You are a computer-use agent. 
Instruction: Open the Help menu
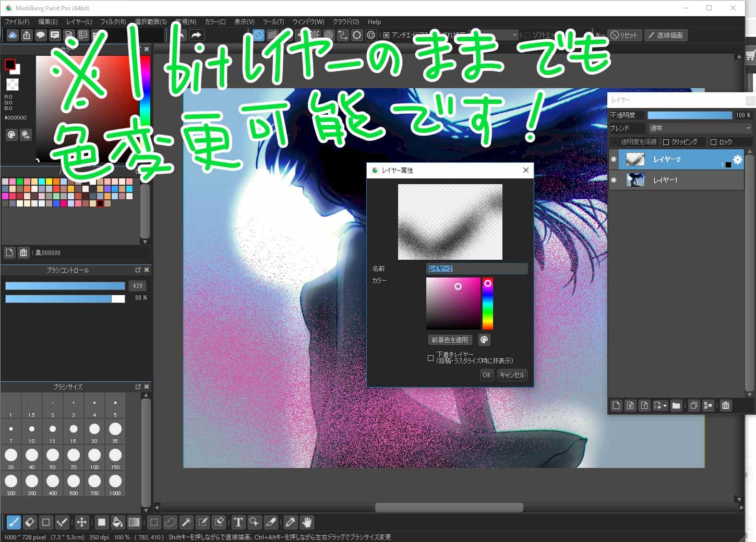[374, 22]
